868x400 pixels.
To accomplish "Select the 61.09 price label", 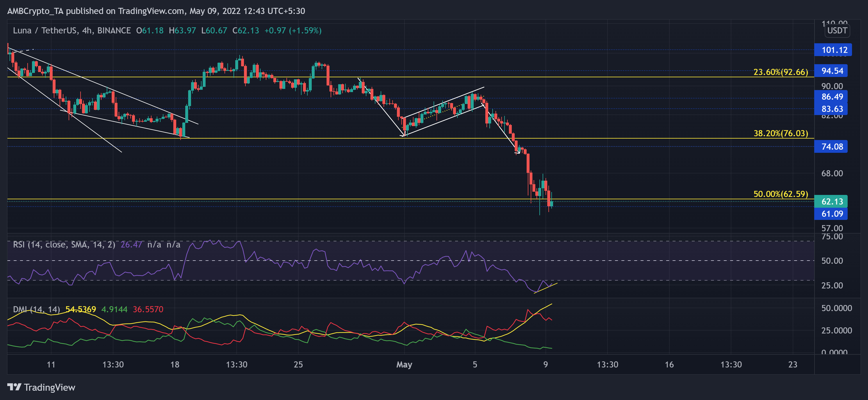I will point(830,214).
